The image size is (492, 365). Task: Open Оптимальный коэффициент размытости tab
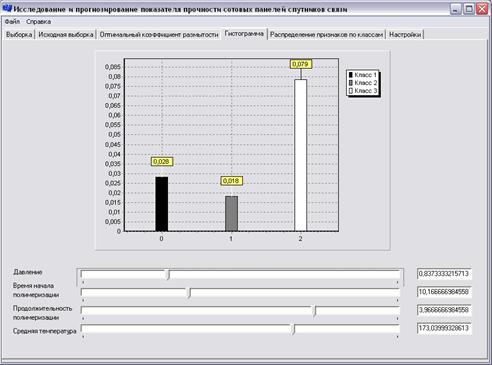[159, 34]
